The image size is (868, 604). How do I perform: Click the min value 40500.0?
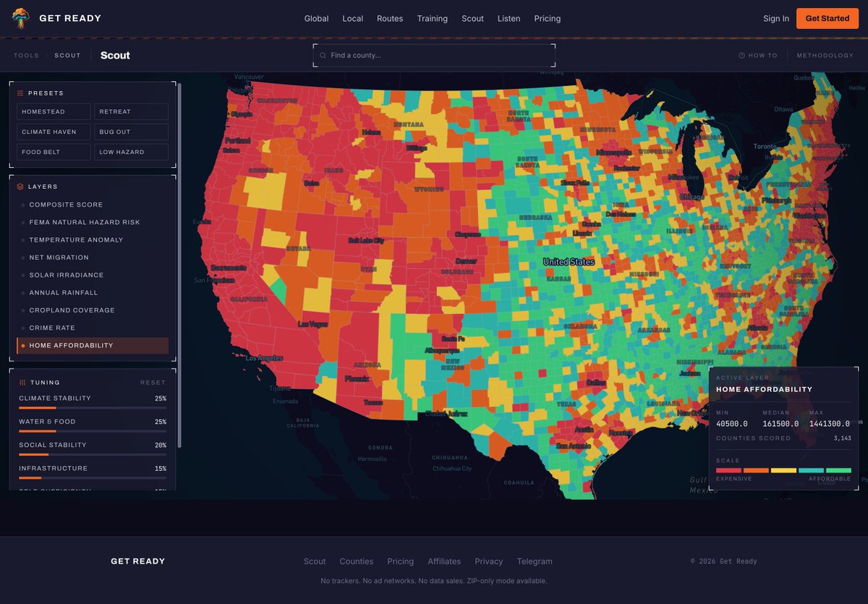pos(731,424)
